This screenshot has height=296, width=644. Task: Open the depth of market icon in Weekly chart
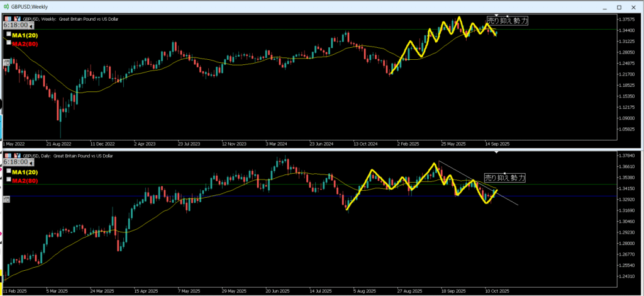pyautogui.click(x=16, y=19)
